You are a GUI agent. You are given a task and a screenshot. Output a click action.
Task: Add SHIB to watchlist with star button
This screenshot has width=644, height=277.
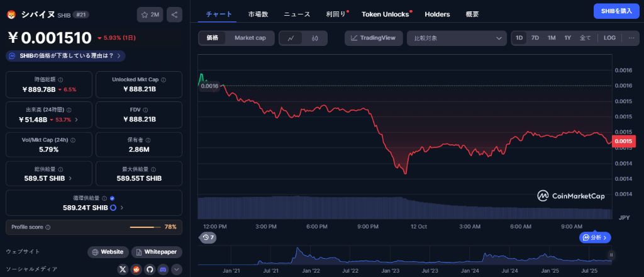[150, 14]
